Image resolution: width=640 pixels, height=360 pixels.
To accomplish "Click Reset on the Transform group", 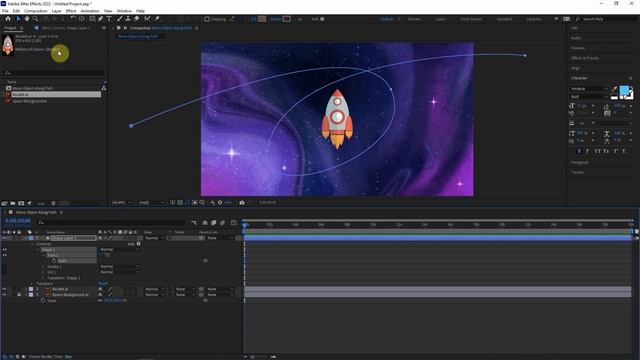I will (102, 283).
